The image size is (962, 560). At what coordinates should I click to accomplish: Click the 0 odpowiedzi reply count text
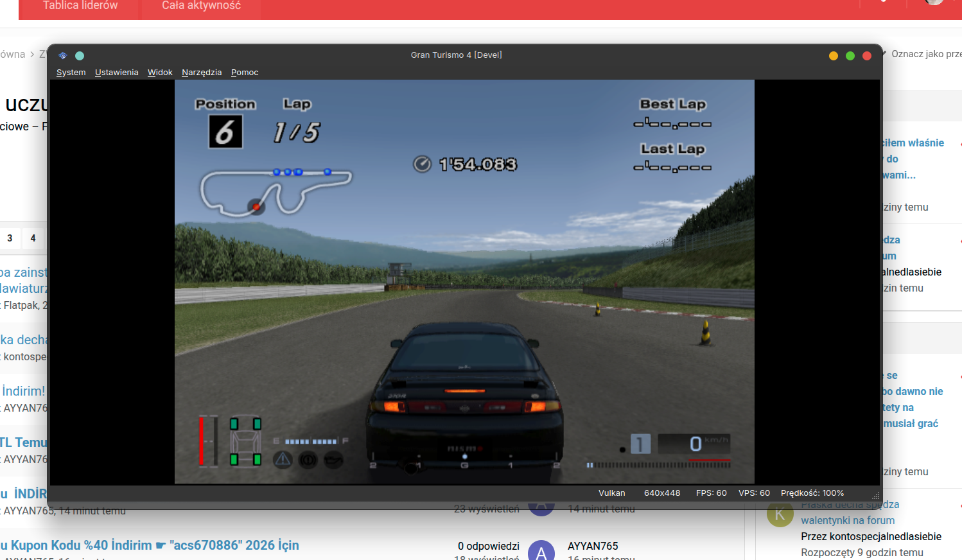click(489, 546)
